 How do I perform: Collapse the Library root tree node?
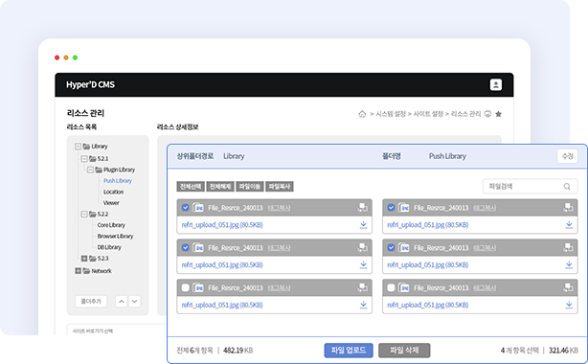[78, 147]
